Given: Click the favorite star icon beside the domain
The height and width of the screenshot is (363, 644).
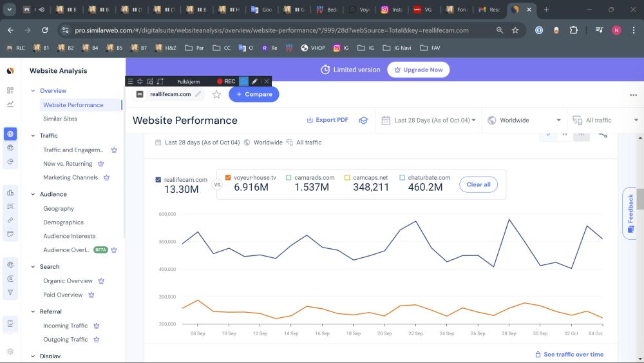Looking at the screenshot, I should click(x=216, y=94).
